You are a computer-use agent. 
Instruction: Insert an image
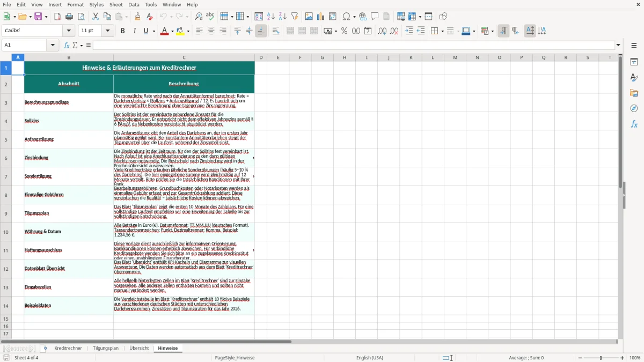tap(310, 17)
